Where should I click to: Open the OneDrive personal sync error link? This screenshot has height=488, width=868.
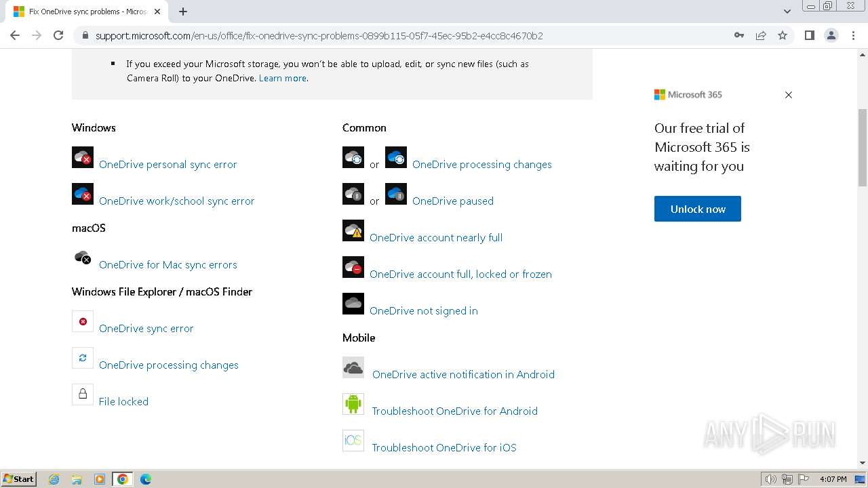[167, 164]
